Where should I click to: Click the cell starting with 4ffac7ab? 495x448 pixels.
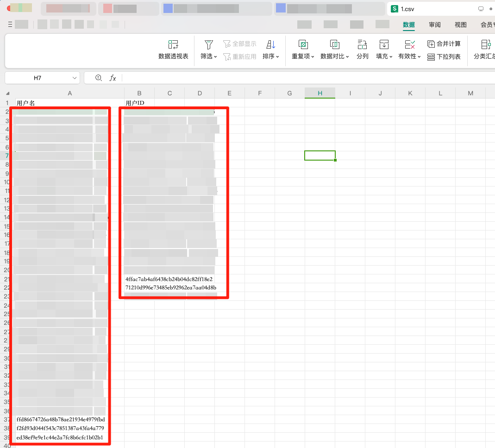pyautogui.click(x=169, y=279)
